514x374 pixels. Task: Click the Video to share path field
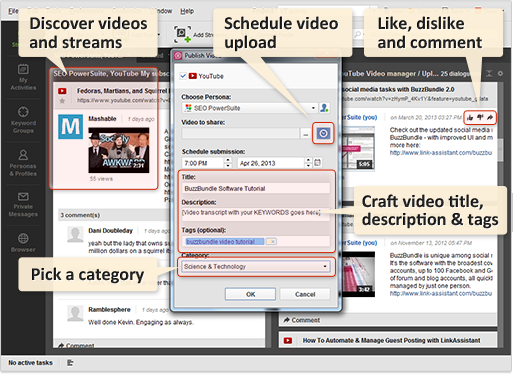pyautogui.click(x=240, y=134)
